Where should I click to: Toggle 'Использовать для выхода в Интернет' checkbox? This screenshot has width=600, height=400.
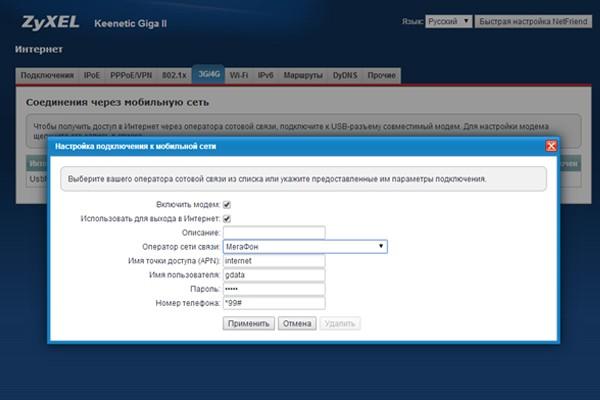pos(227,219)
